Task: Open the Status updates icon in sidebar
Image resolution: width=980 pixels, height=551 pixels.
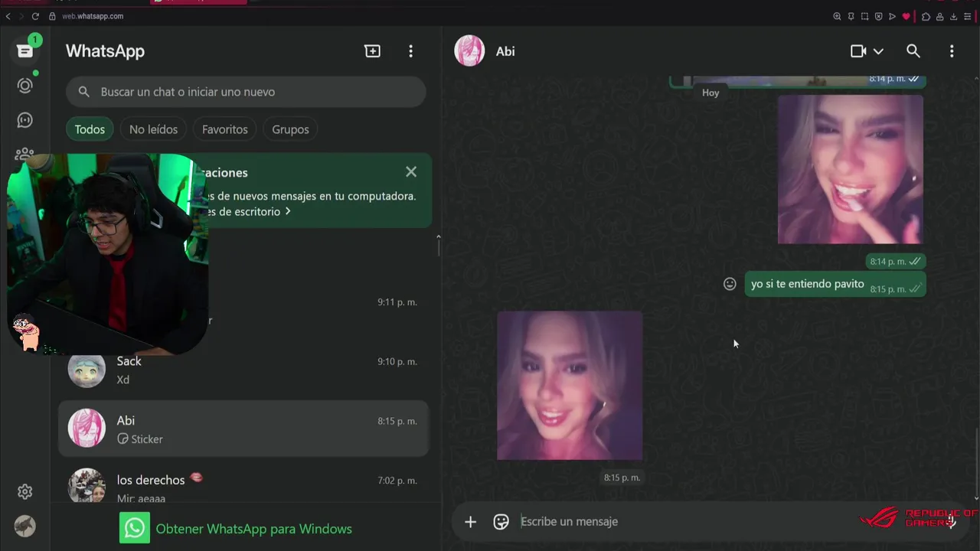Action: click(25, 86)
